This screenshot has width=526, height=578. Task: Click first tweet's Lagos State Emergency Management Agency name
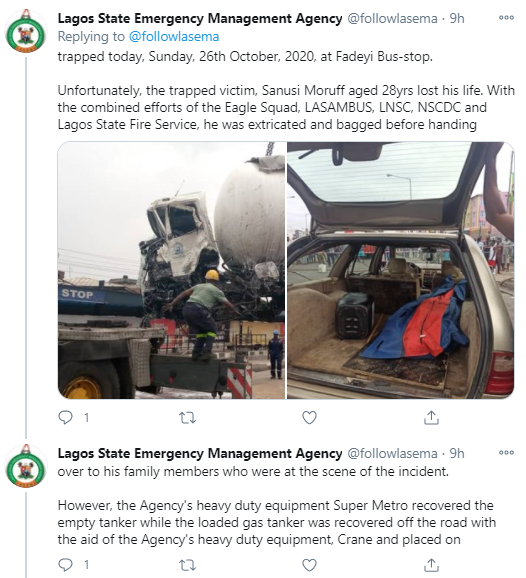200,18
